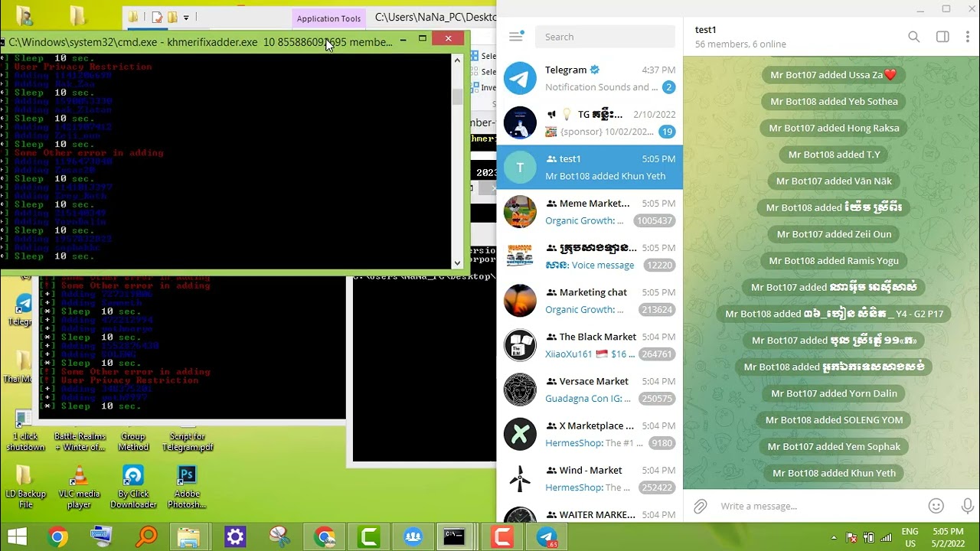Open By Click Downloader desktop shortcut
Viewport: 980px width, 551px height.
pos(133,487)
